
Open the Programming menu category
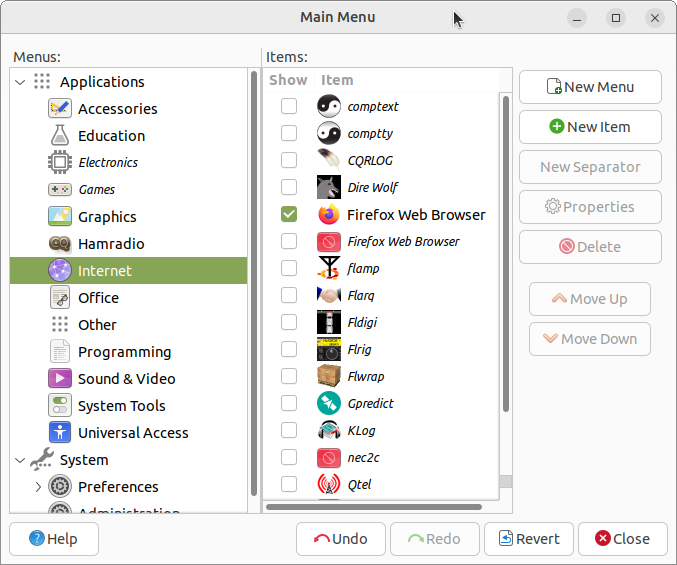[x=124, y=352]
